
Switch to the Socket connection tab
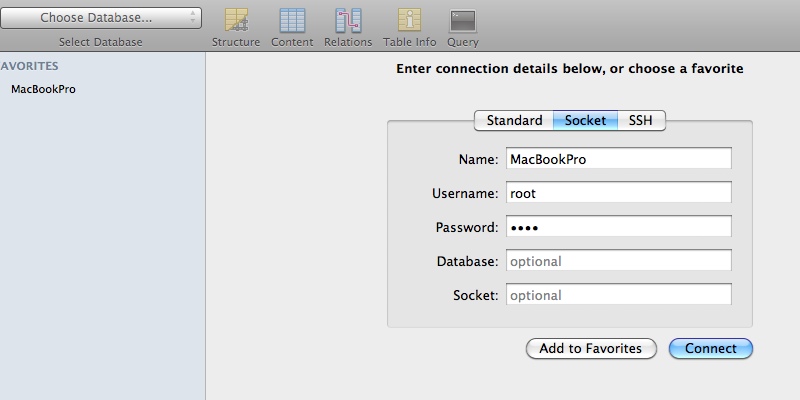[585, 120]
